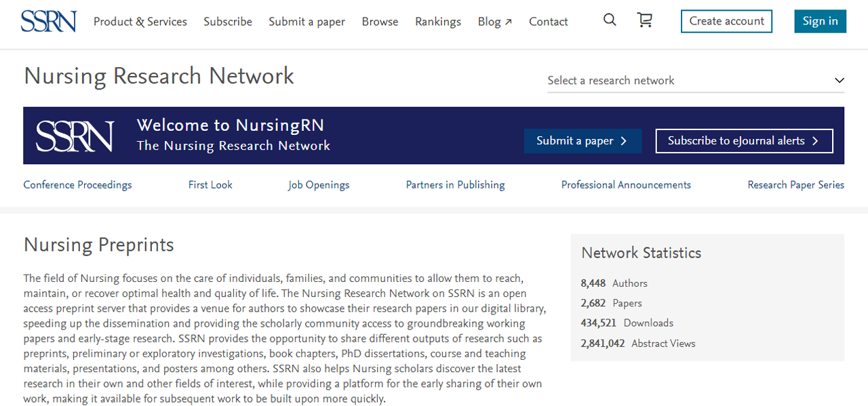Screen dimensions: 868x406
Task: Go to SSRN home via header logo
Action: pyautogui.click(x=48, y=21)
